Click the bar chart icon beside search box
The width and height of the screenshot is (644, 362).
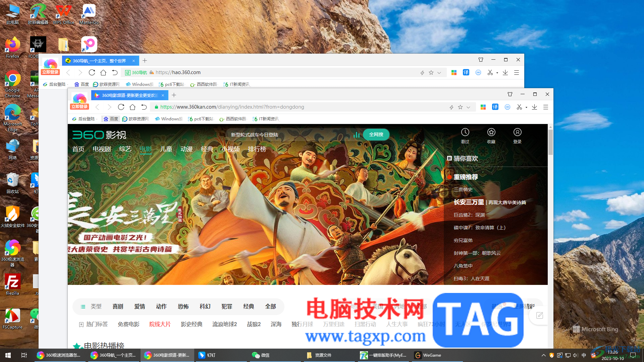click(x=357, y=134)
